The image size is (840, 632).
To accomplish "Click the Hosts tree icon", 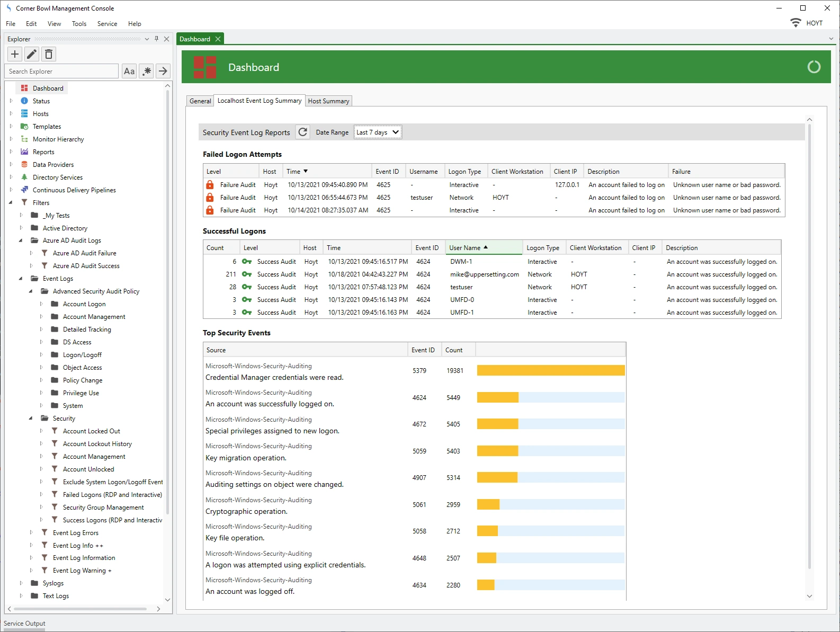I will [x=24, y=113].
